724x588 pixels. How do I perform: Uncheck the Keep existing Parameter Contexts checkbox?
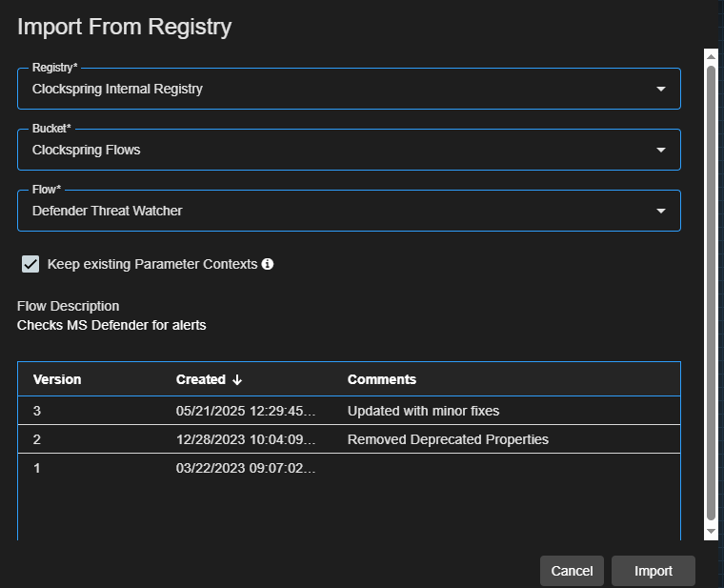point(30,264)
